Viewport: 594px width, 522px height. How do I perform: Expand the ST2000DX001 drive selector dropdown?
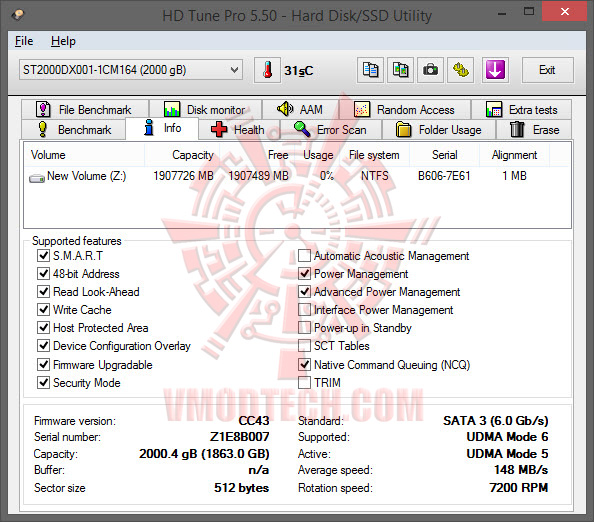coord(131,70)
